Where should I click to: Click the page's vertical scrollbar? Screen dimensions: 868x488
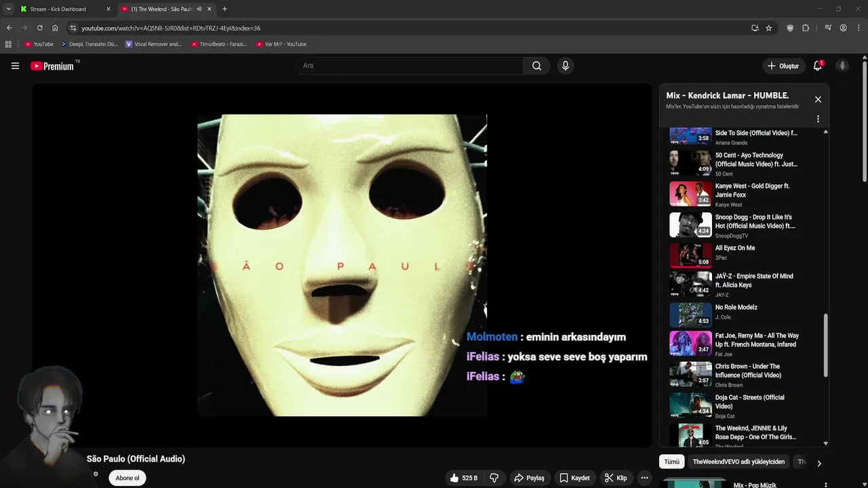(865, 122)
